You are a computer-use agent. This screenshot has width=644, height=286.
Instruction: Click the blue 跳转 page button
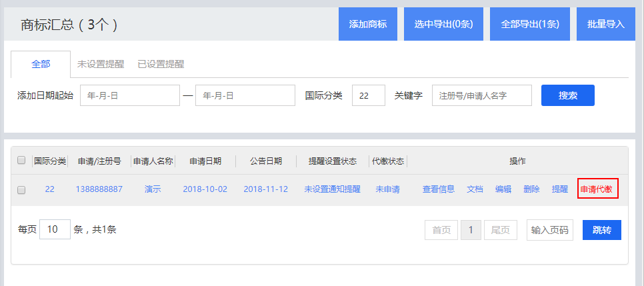pyautogui.click(x=601, y=230)
